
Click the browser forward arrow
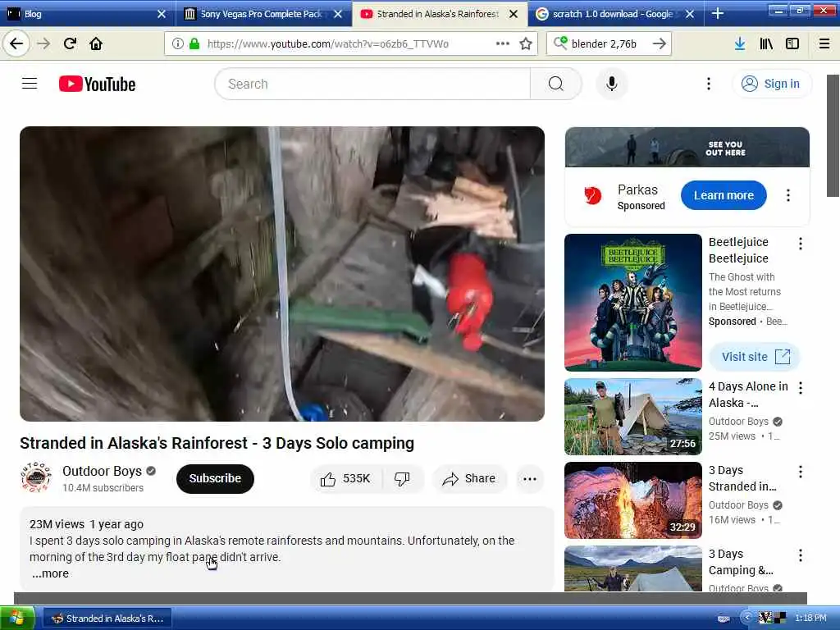point(43,43)
